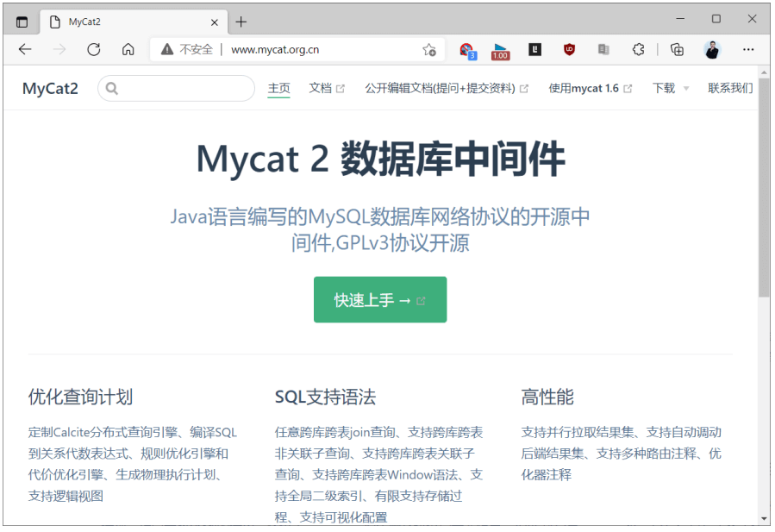Close the browser window
The width and height of the screenshot is (775, 532).
point(753,19)
